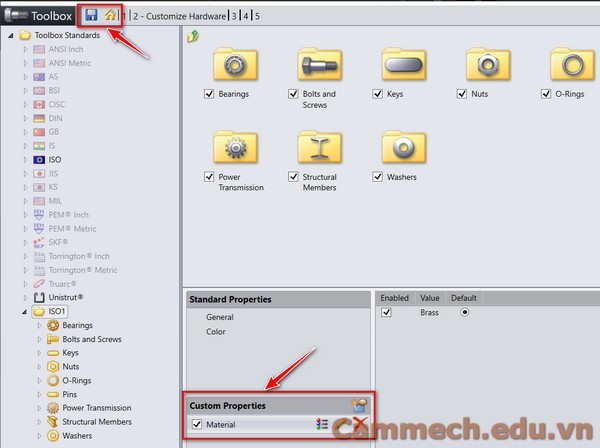Go to step 3 tab

234,16
